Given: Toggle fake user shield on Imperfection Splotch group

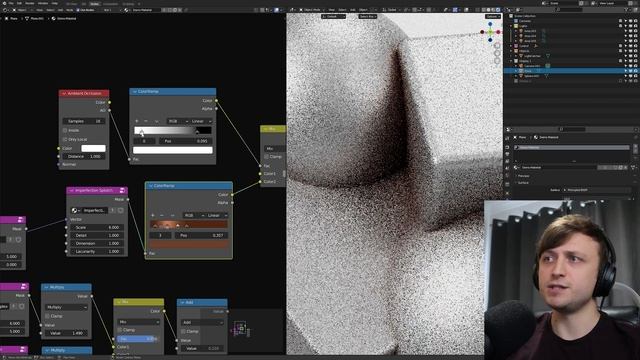Looking at the screenshot, I should click(x=120, y=210).
